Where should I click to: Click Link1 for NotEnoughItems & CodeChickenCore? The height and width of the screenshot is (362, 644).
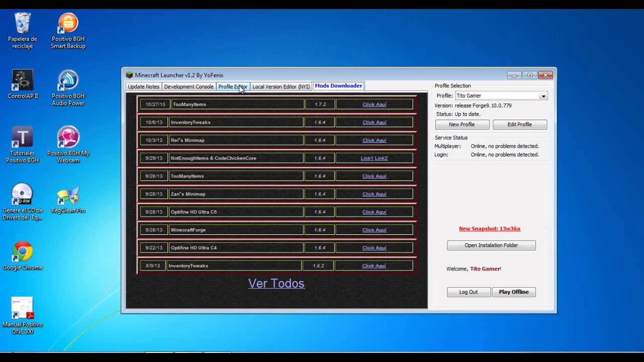(367, 158)
